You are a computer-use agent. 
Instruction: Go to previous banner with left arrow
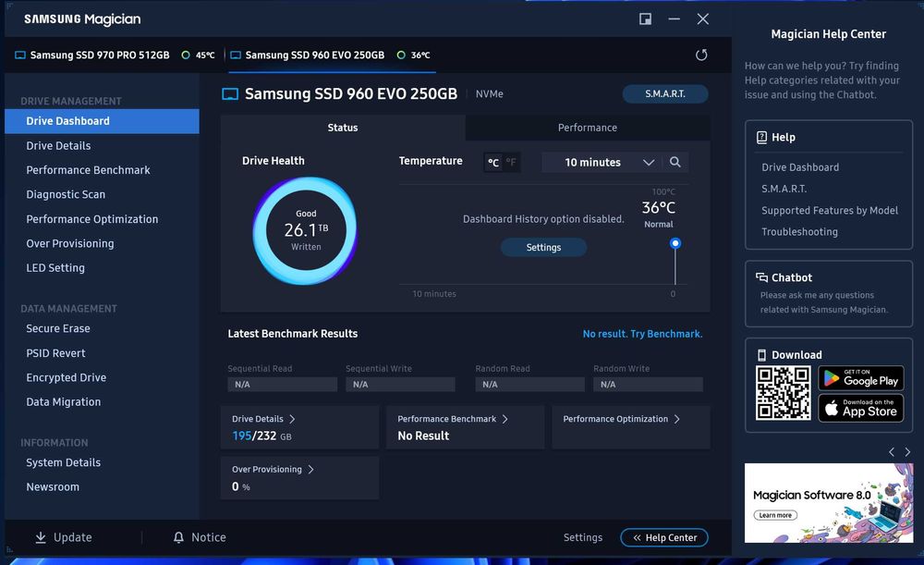coord(892,452)
